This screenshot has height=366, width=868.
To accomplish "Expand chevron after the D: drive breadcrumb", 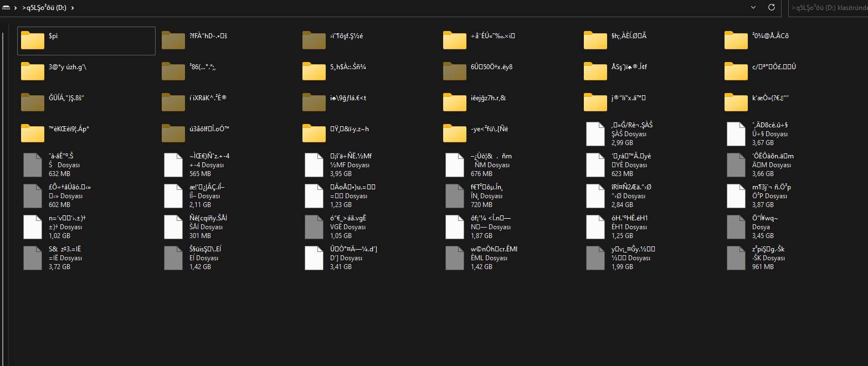I will tap(73, 8).
